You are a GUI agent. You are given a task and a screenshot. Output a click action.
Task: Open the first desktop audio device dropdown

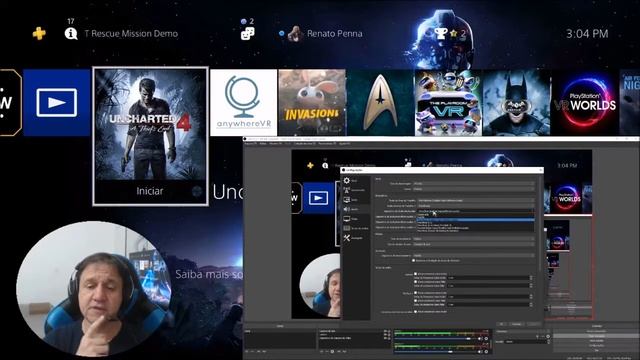coord(476,200)
